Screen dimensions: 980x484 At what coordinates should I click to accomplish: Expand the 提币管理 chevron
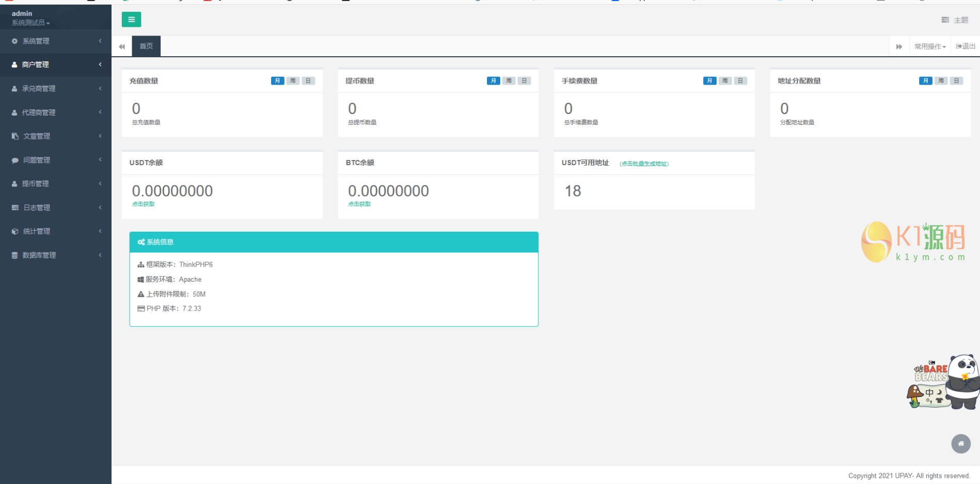coord(100,183)
